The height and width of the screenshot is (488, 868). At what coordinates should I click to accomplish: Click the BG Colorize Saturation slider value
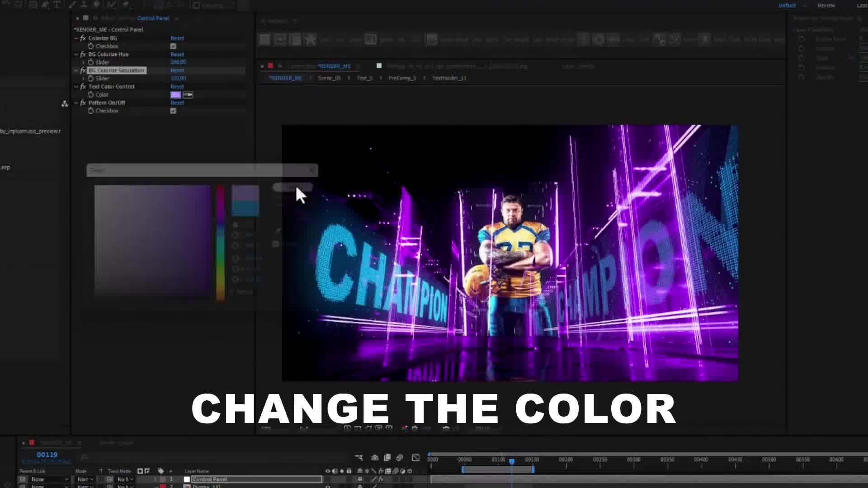(179, 78)
